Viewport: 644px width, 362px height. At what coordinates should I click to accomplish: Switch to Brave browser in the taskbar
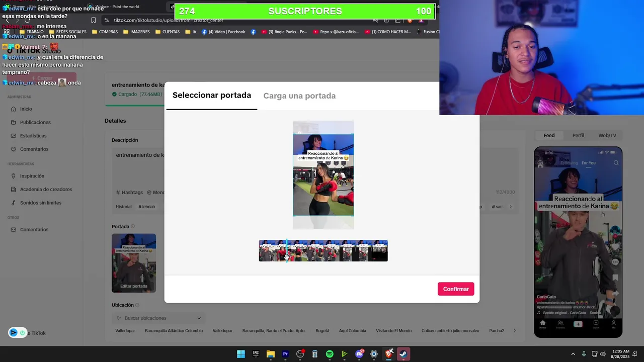[x=388, y=354]
